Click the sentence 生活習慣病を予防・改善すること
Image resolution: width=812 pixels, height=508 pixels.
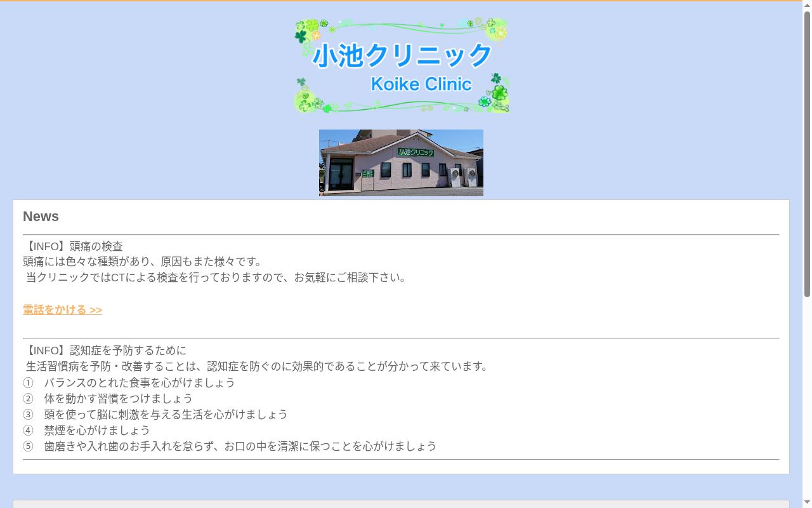tap(257, 366)
